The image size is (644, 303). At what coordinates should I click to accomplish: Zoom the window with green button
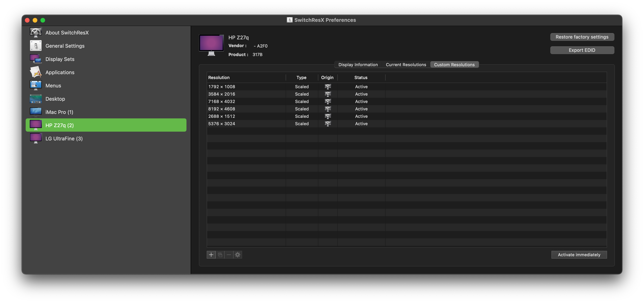click(x=43, y=20)
